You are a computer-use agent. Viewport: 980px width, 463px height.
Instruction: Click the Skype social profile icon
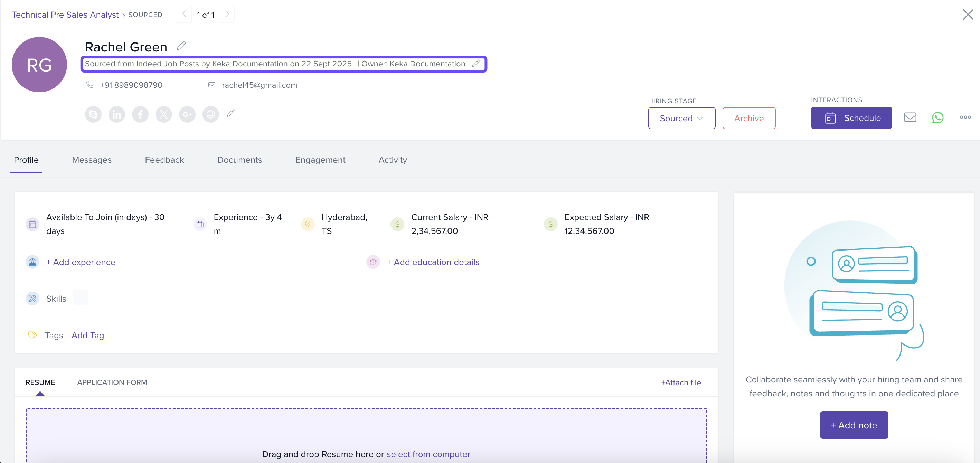click(x=93, y=114)
